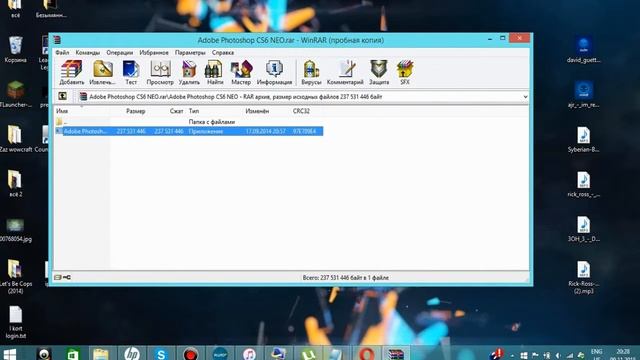Open the 00768054.jpg desktop image
This screenshot has height=360, width=640.
click(16, 230)
